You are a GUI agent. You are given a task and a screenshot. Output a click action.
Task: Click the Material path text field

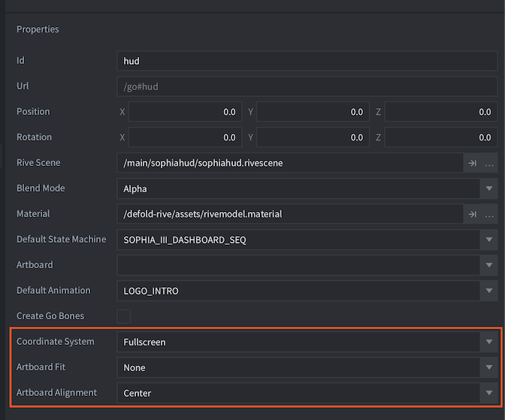290,214
